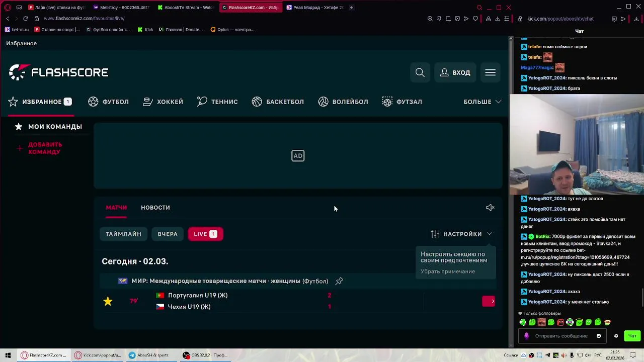
Task: Select the ХОККЕЙ sport tab
Action: coord(163,102)
